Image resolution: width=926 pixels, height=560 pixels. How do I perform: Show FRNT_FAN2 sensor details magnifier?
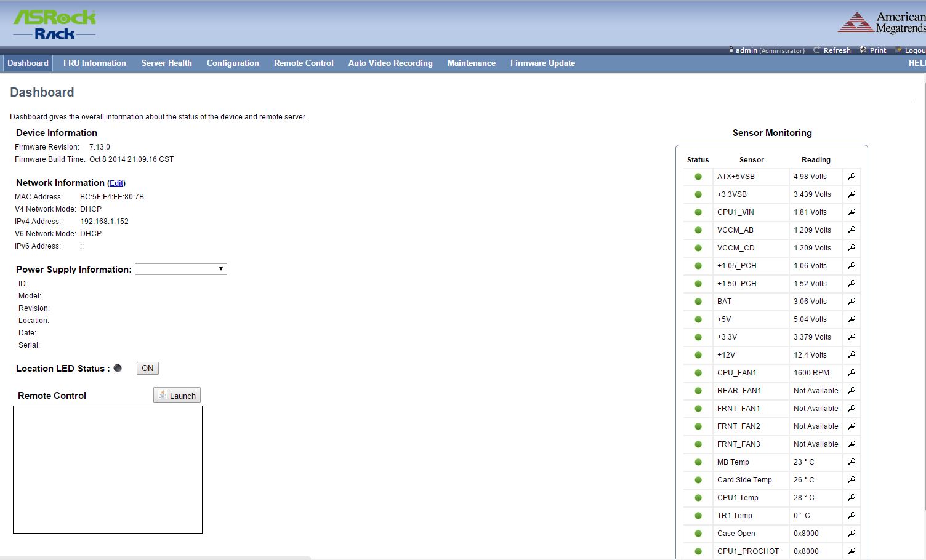click(852, 426)
